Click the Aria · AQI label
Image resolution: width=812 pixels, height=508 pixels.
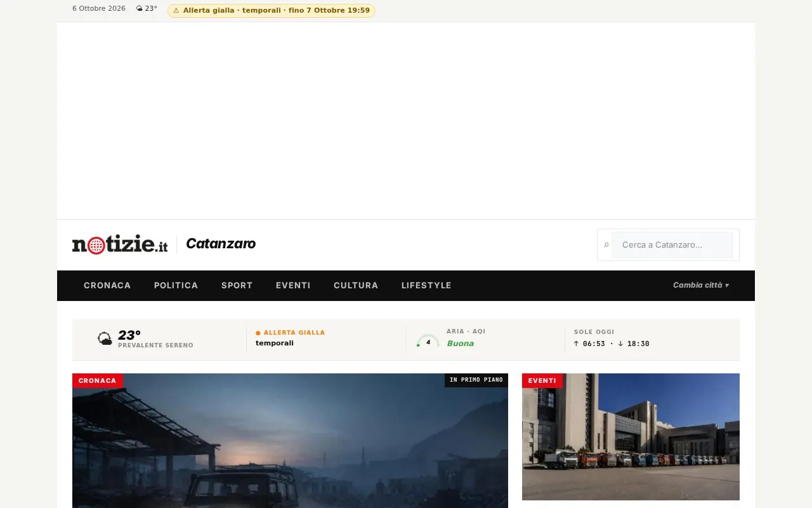(x=466, y=331)
